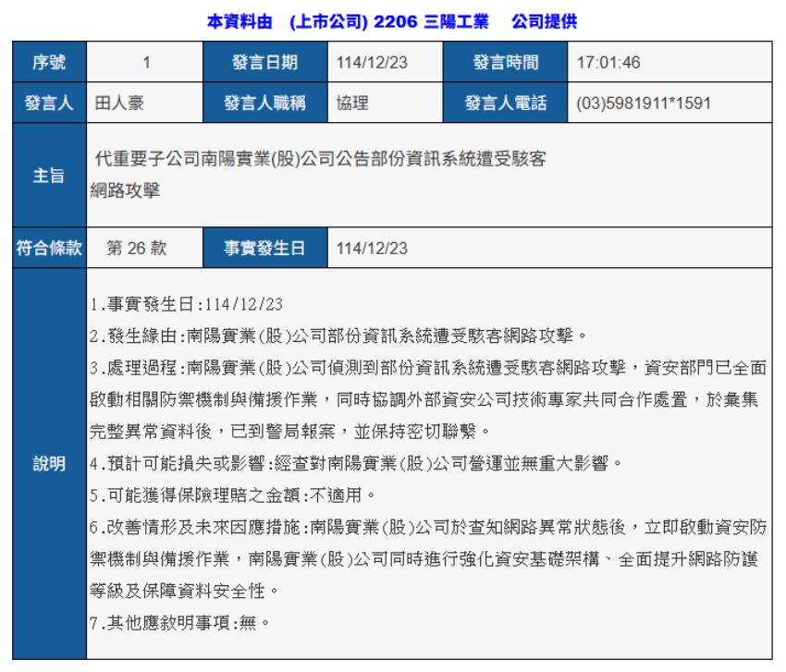Select the job title value 協理
The image size is (786, 672).
click(x=352, y=104)
